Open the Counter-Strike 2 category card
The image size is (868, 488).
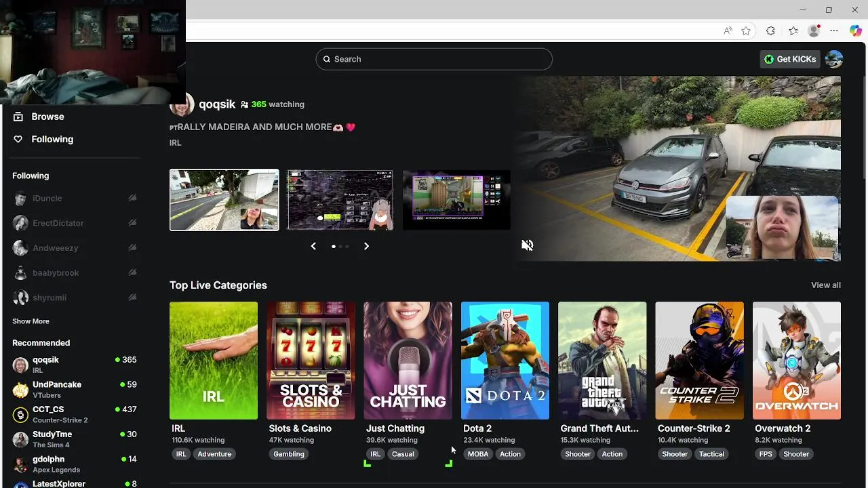699,361
